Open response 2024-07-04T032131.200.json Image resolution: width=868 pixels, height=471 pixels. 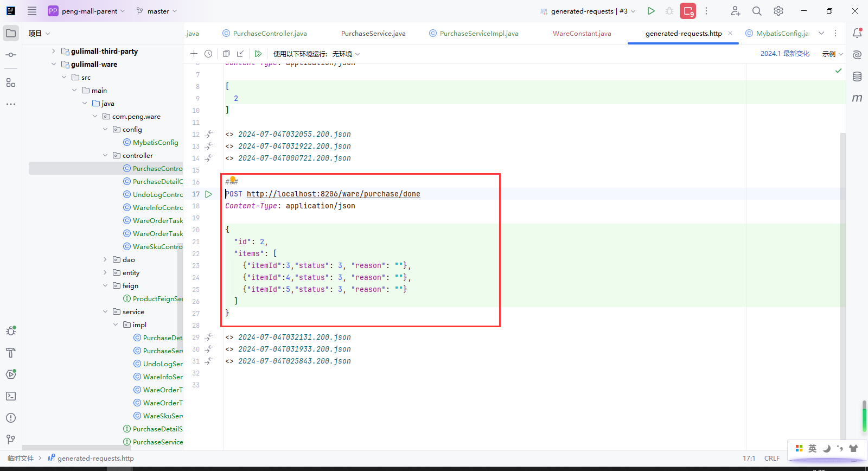click(295, 337)
